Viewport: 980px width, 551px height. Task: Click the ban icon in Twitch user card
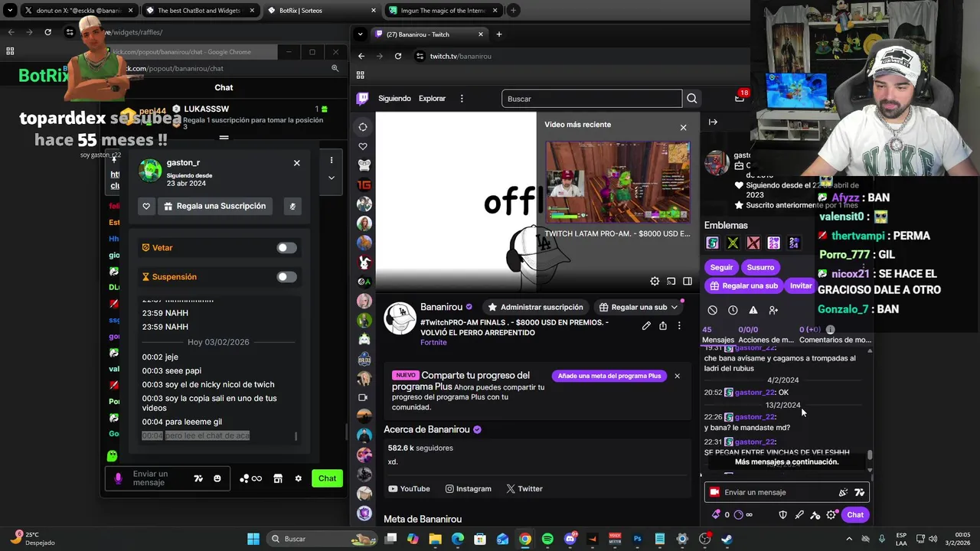point(713,310)
